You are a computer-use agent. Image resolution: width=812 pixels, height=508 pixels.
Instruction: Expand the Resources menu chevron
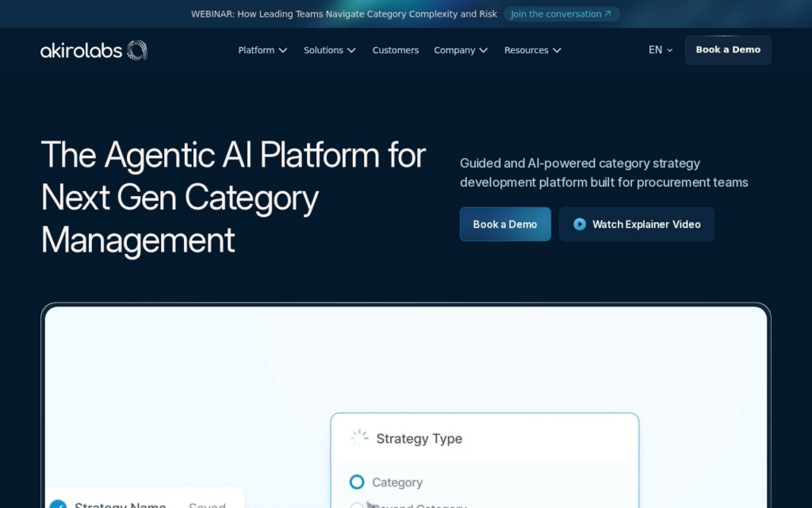(557, 50)
